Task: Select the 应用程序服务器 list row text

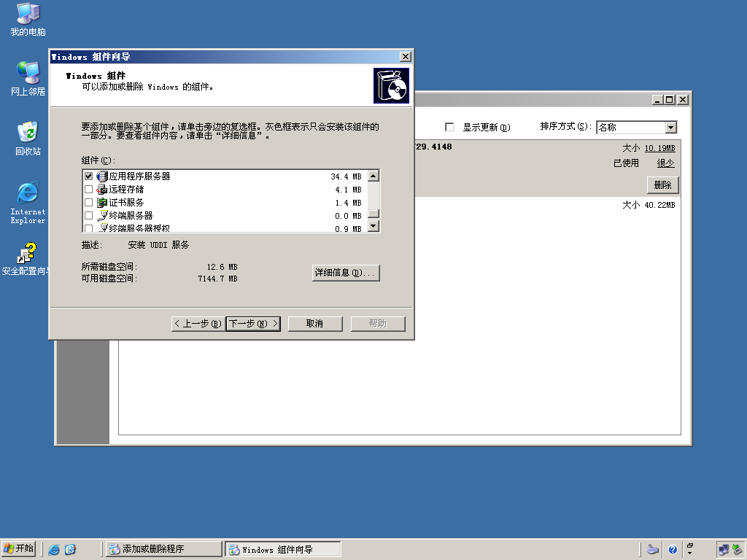Action: (x=139, y=176)
